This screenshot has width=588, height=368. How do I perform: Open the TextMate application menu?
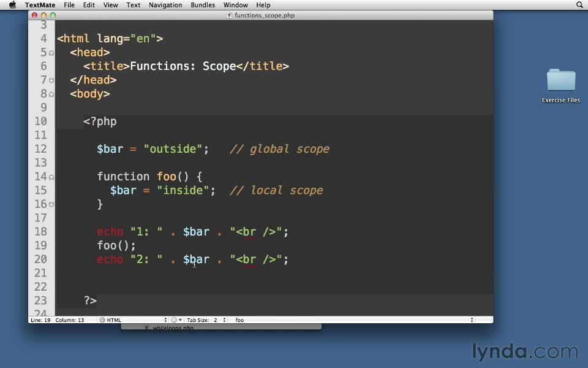tap(40, 5)
